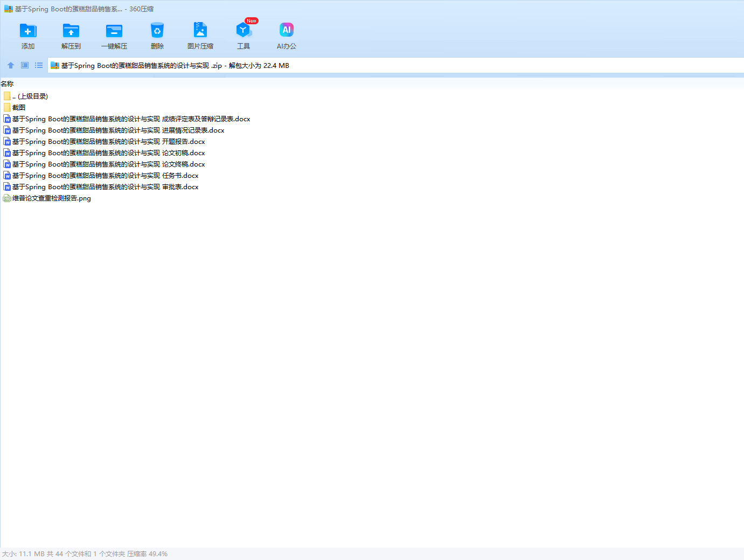Select file name 任务书.docx
The width and height of the screenshot is (744, 560).
tap(106, 176)
